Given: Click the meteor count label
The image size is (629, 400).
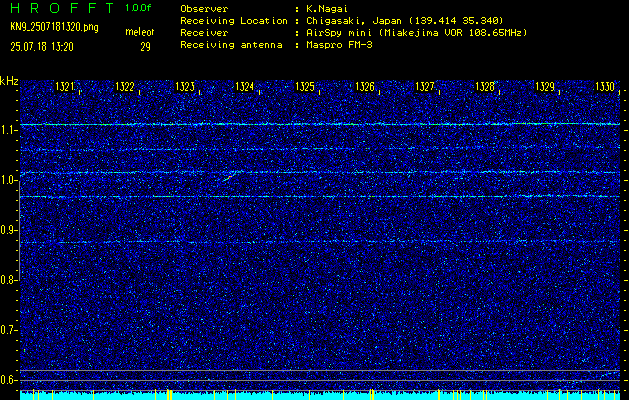Looking at the screenshot, I should point(140,32).
